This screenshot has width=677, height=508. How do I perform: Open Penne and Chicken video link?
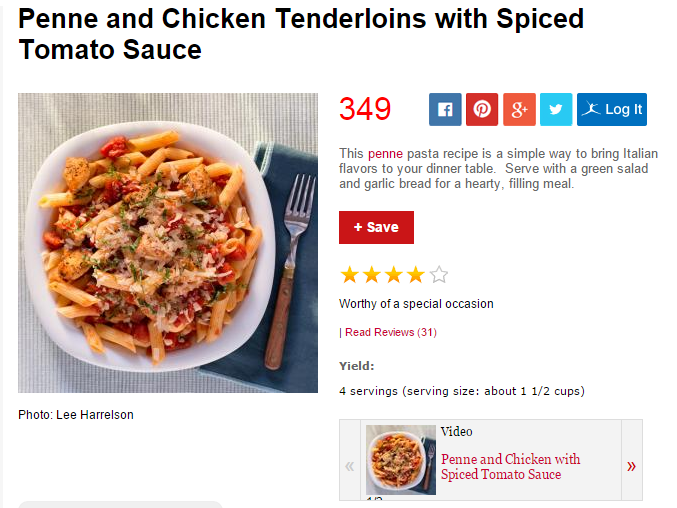pos(510,467)
